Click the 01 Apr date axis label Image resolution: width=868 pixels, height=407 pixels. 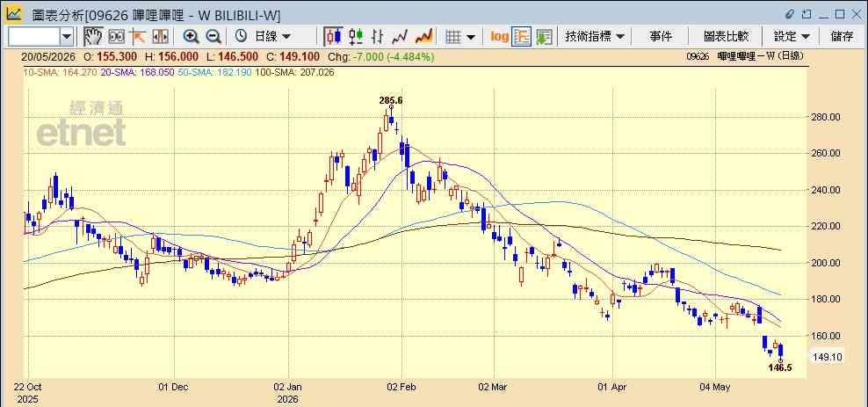tap(613, 387)
